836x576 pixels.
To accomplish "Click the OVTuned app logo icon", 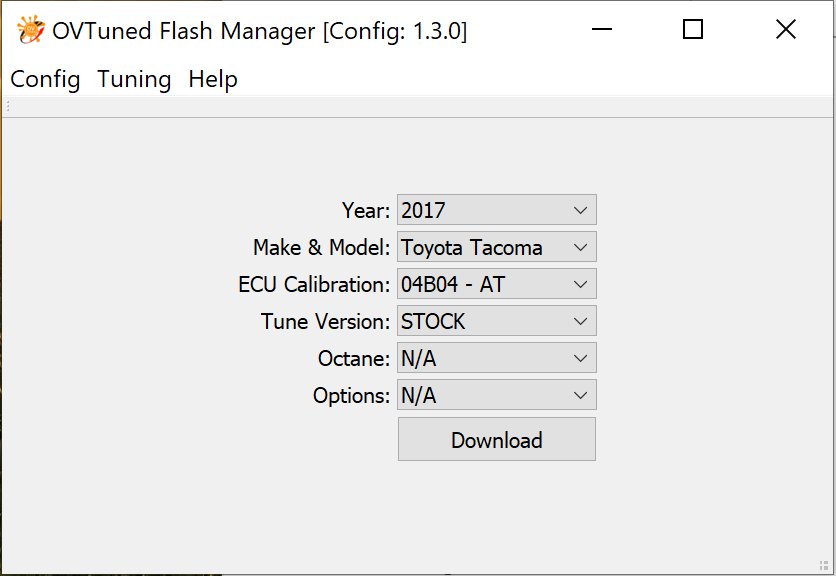I will (x=30, y=30).
